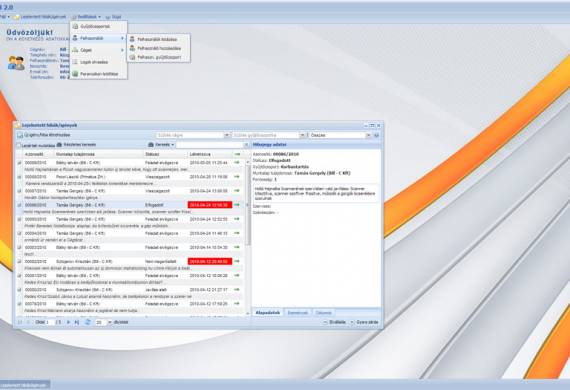Click green arrow on ticket 00089/2010 row
The height and width of the screenshot is (390, 570).
[237, 162]
